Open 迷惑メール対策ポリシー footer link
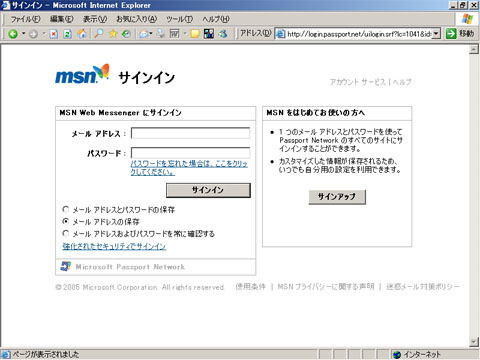 [x=423, y=287]
